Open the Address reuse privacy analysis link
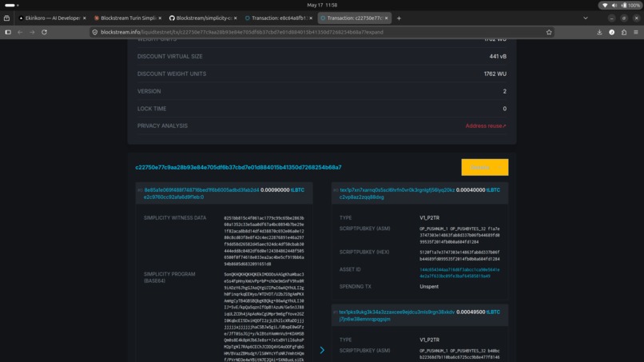The width and height of the screenshot is (644, 362). coord(486,125)
